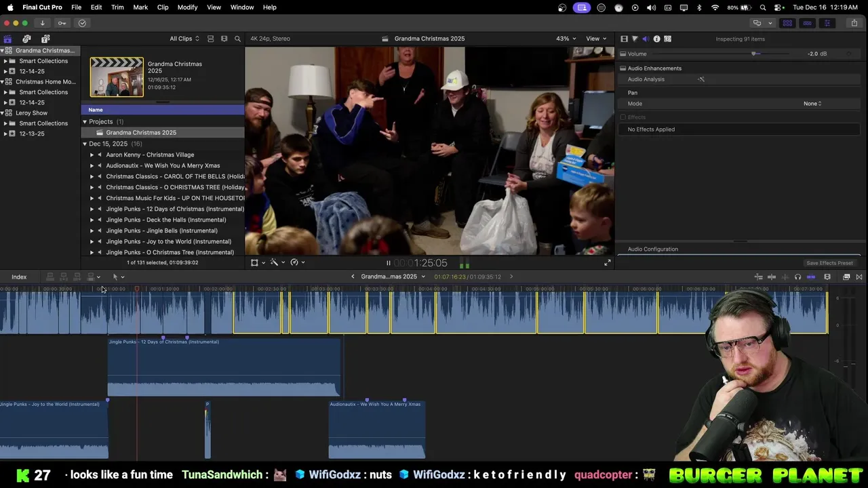Toggle Inspector panel visibility button
The width and height of the screenshot is (868, 488).
(x=827, y=23)
